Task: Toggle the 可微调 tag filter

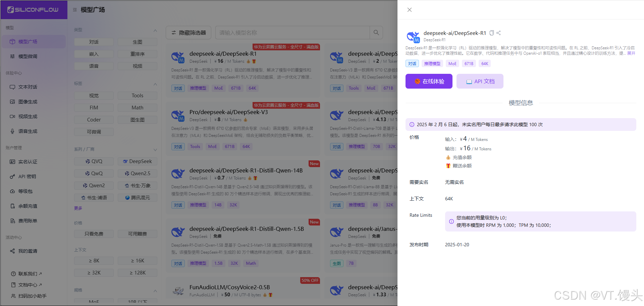Action: [94, 132]
